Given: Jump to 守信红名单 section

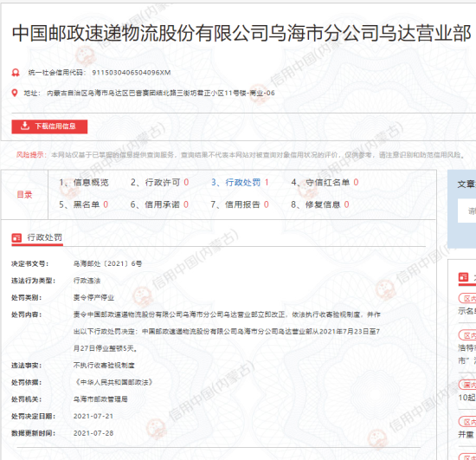Looking at the screenshot, I should (325, 182).
